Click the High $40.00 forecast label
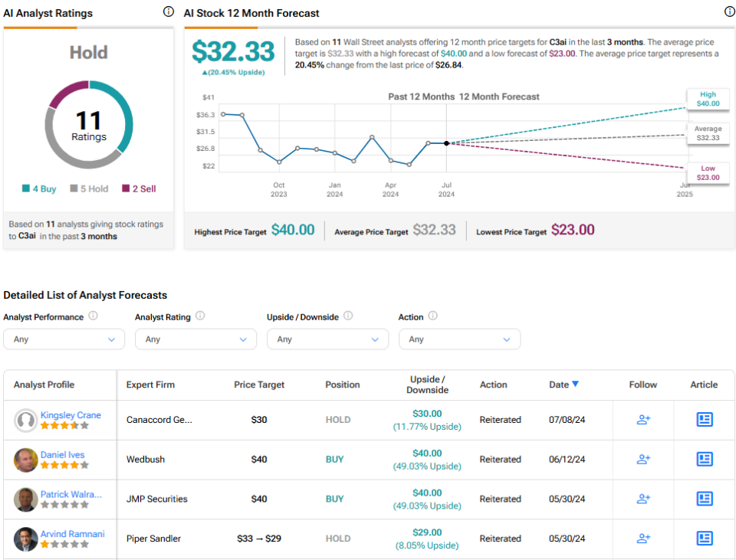This screenshot has width=736, height=560. (x=708, y=99)
